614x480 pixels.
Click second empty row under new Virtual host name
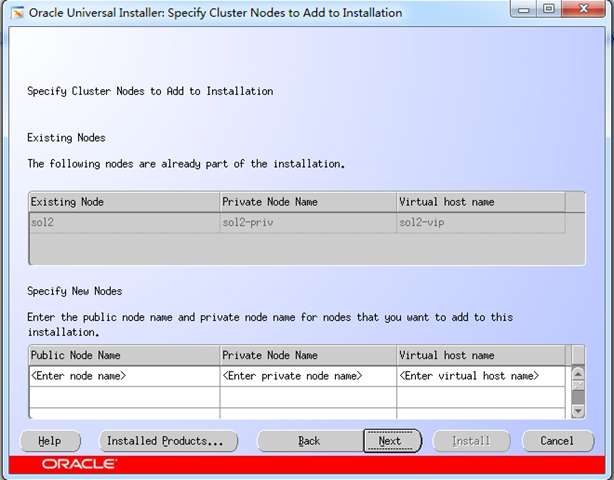481,397
